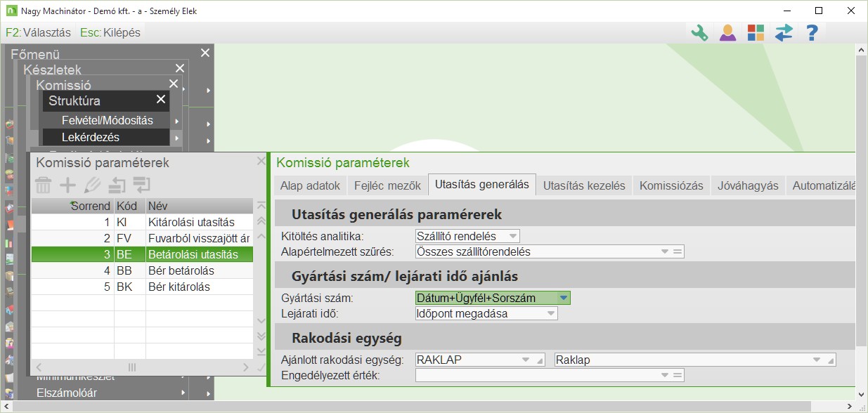Viewport: 868px width, 413px height.
Task: Close the Főmenü panel
Action: 205,53
